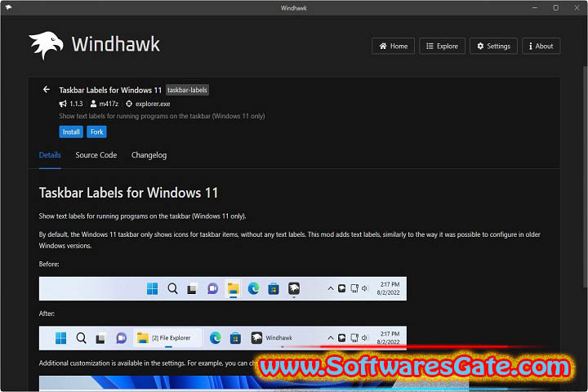588x392 pixels.
Task: Click the Settings button gear icon
Action: [x=480, y=46]
